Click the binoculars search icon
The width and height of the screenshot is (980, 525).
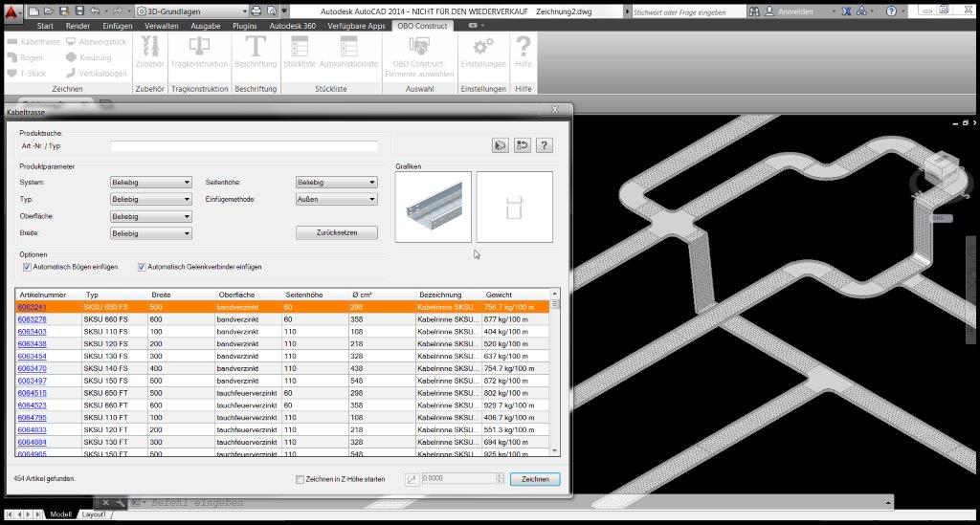[754, 11]
